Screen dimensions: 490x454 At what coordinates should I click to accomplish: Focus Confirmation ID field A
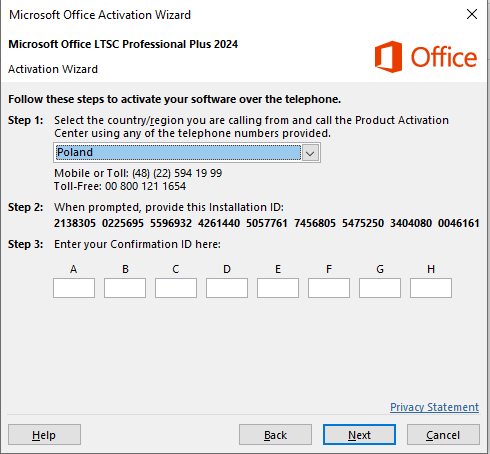[74, 288]
